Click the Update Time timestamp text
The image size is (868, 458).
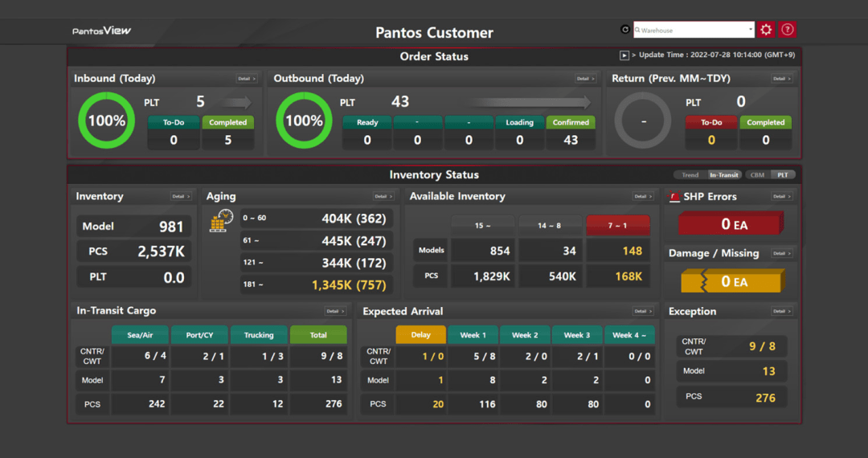[717, 55]
